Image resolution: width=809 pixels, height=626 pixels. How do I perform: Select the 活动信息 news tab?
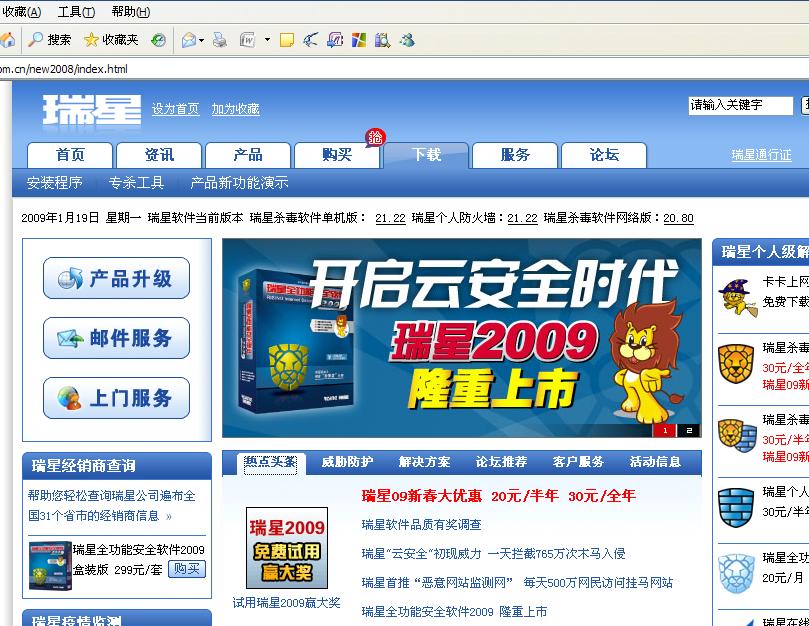tap(655, 462)
